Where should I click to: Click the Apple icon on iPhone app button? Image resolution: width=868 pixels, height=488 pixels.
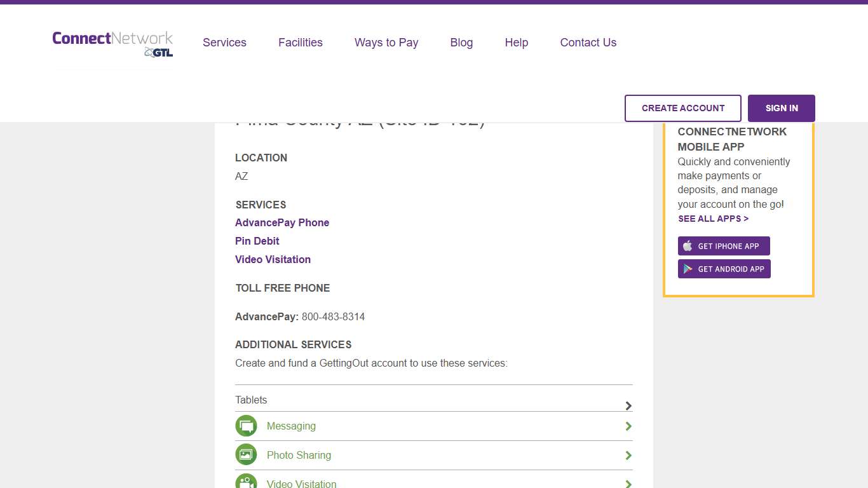click(x=688, y=247)
